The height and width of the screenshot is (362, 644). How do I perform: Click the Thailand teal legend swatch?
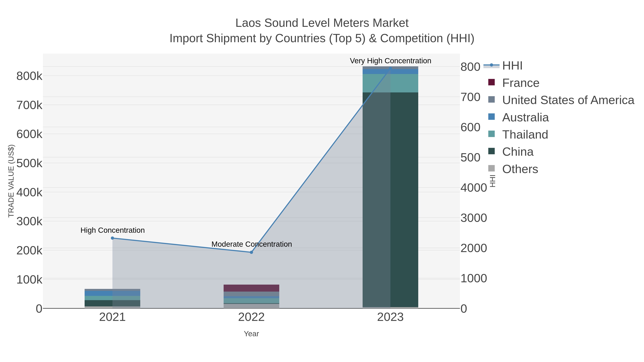pyautogui.click(x=491, y=134)
